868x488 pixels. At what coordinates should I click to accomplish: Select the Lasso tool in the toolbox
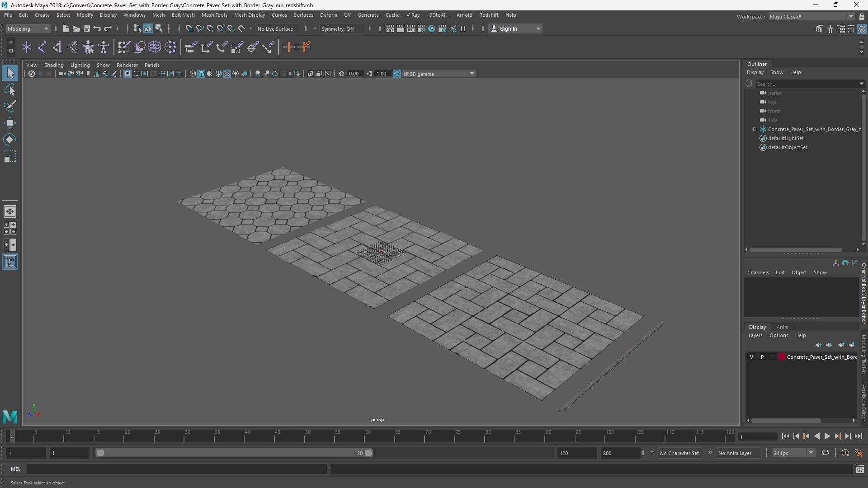click(x=10, y=89)
